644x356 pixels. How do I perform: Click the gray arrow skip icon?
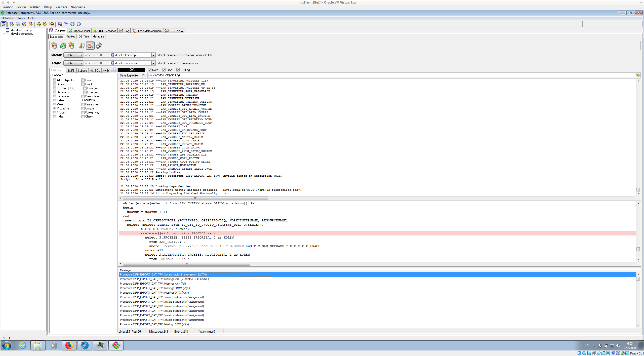pyautogui.click(x=99, y=46)
